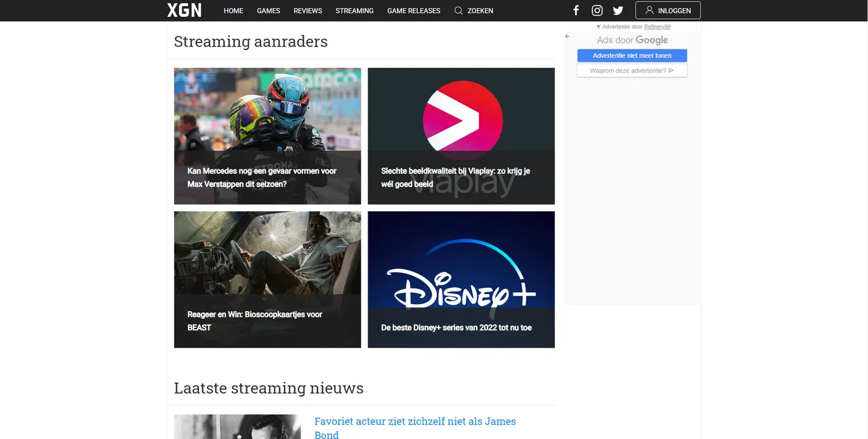Viewport: 868px width, 439px height.
Task: Open the GAMES menu item
Action: coord(269,11)
